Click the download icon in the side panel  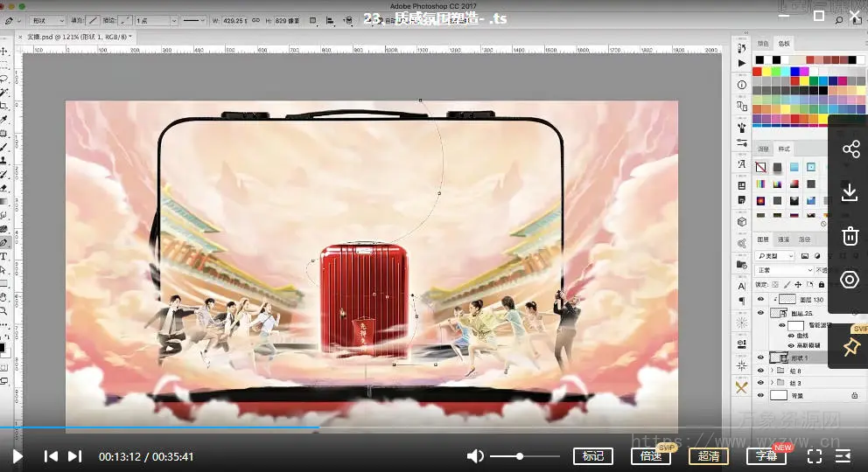pyautogui.click(x=850, y=192)
